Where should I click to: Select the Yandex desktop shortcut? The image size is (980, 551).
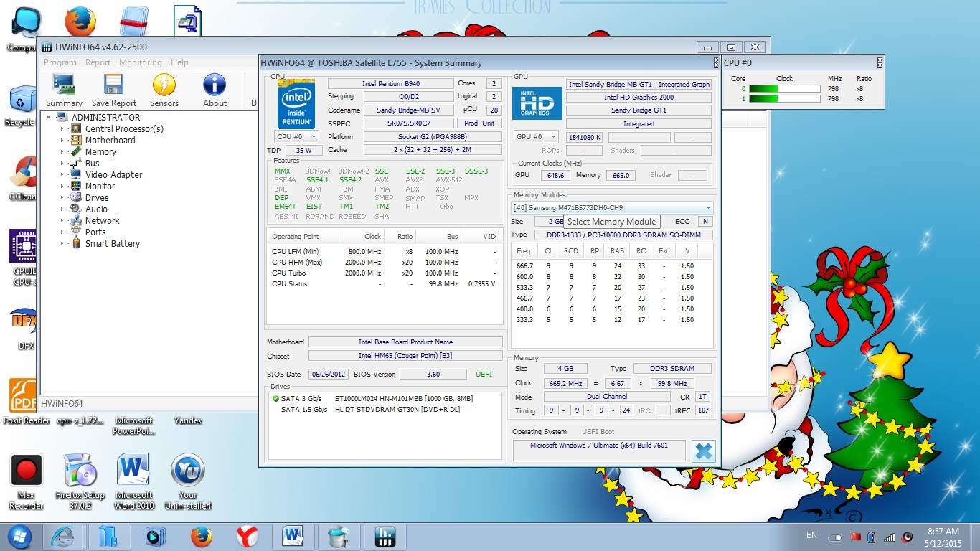188,421
